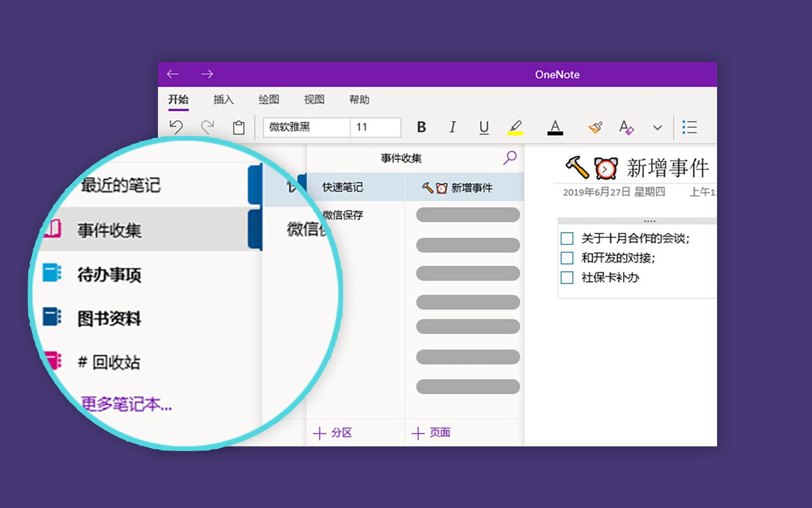Check the 社保卡补办 box
This screenshot has width=812, height=508.
coord(567,278)
